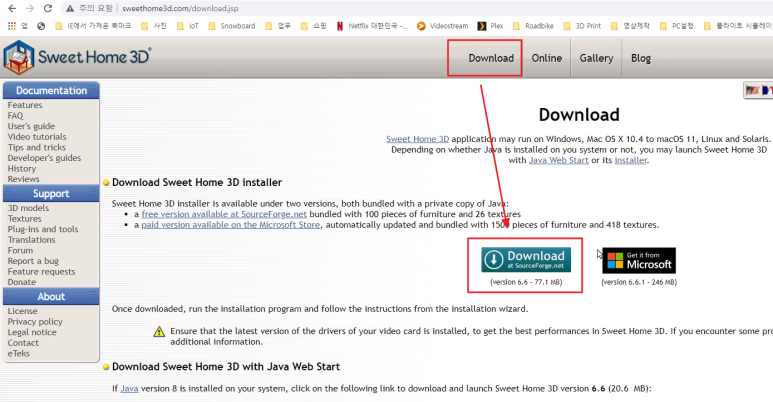The image size is (773, 402).
Task: Reload the page with the refresh icon
Action: [x=48, y=8]
